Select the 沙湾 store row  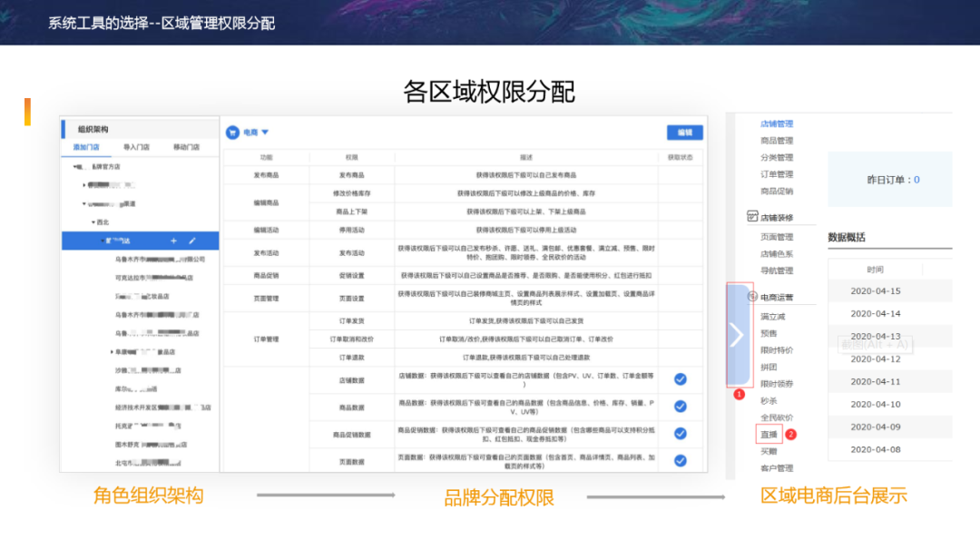[x=148, y=370]
